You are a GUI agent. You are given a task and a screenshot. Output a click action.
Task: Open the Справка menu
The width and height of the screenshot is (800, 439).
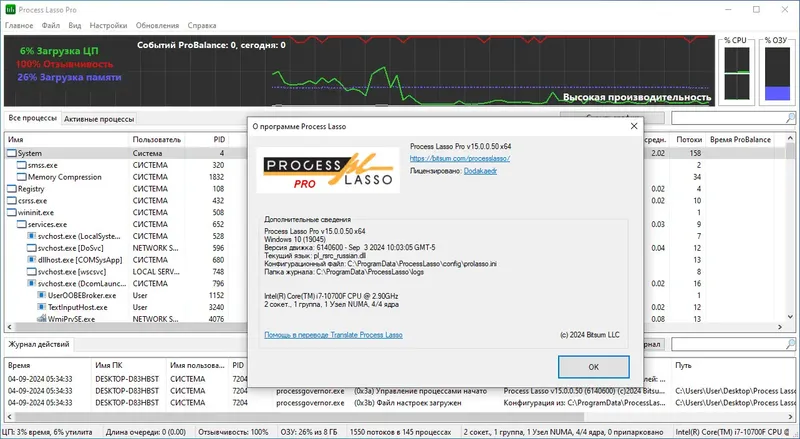pyautogui.click(x=202, y=25)
